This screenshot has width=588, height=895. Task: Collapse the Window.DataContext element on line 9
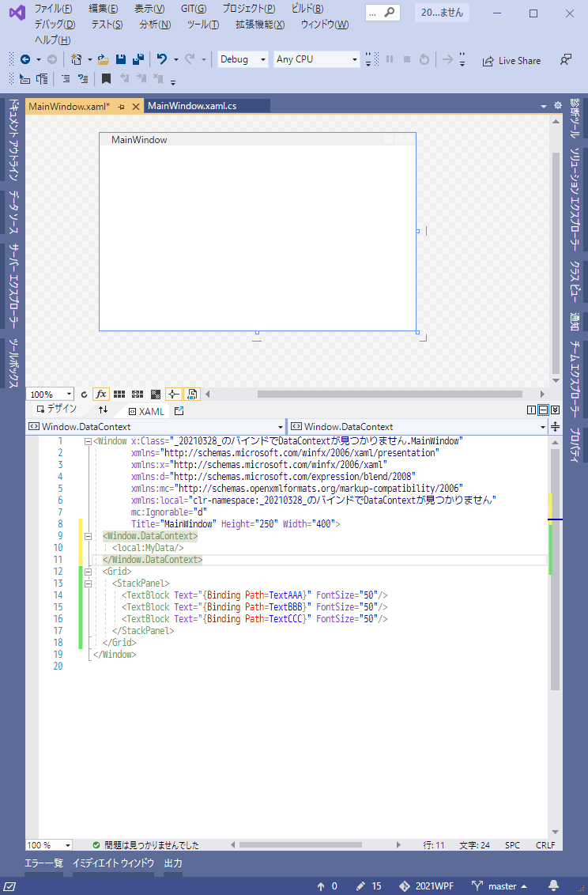(88, 536)
